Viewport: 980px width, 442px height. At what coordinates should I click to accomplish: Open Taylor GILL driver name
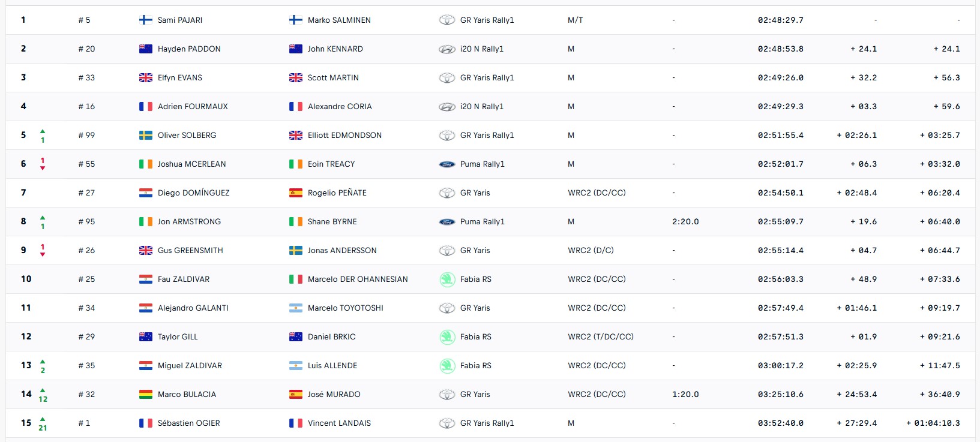(x=178, y=337)
